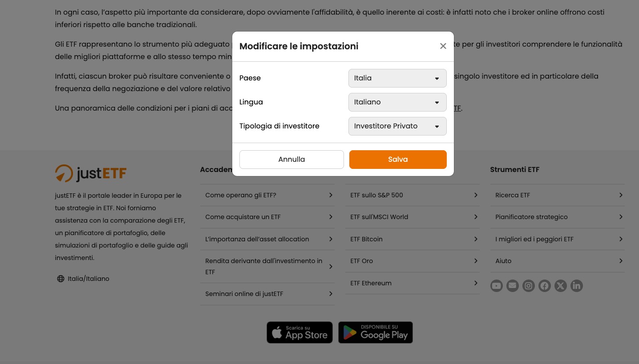Open the Paese dropdown
The width and height of the screenshot is (639, 364).
click(x=397, y=78)
